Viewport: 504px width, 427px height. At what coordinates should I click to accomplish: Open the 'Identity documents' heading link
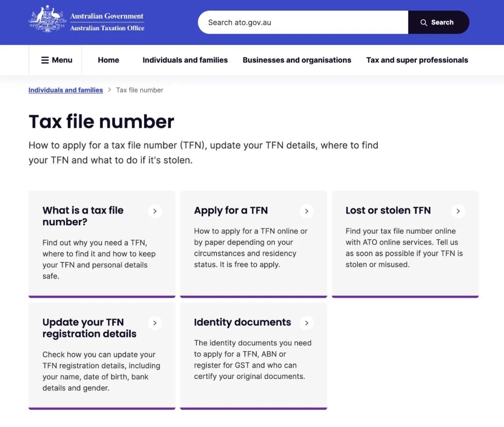tap(242, 322)
